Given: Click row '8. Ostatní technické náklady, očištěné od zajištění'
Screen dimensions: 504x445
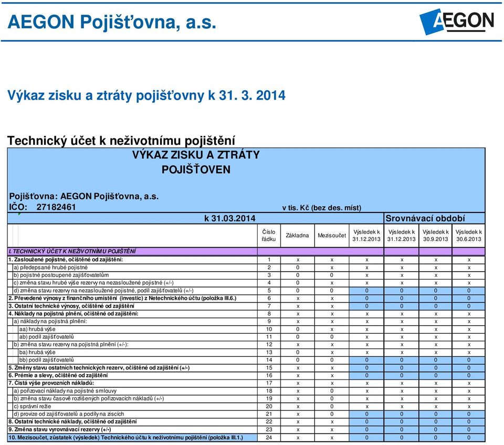Looking at the screenshot, I should coord(246,421).
